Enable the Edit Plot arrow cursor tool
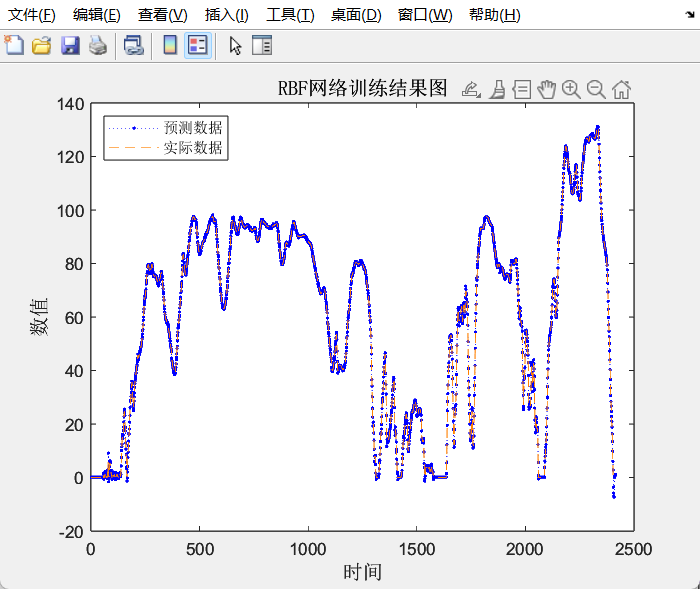This screenshot has width=700, height=589. (235, 45)
